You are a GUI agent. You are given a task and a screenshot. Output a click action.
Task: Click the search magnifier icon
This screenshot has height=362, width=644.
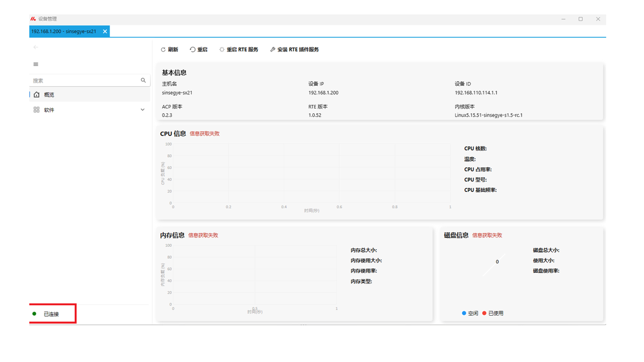143,80
